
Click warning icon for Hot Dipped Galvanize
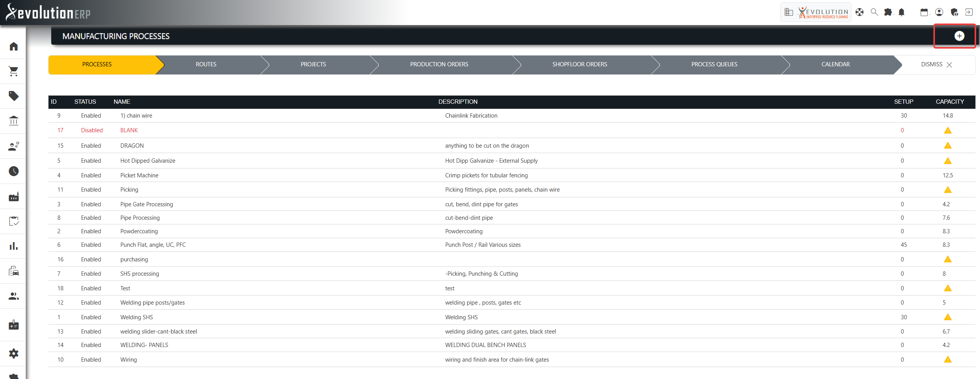pos(948,161)
